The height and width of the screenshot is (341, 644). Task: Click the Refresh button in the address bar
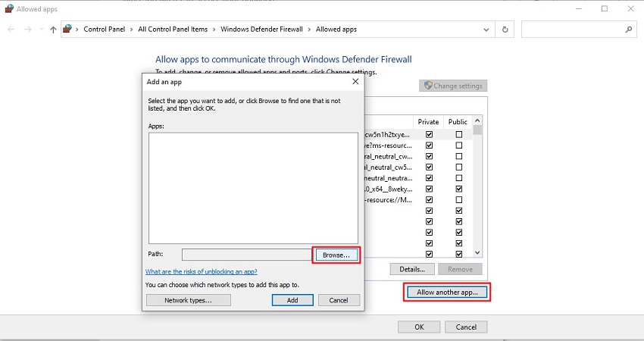pyautogui.click(x=505, y=30)
